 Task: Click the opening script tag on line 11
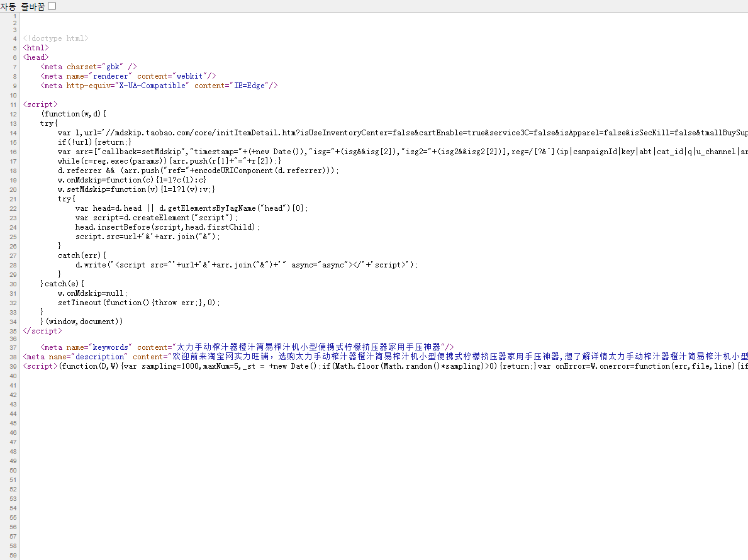pyautogui.click(x=40, y=104)
